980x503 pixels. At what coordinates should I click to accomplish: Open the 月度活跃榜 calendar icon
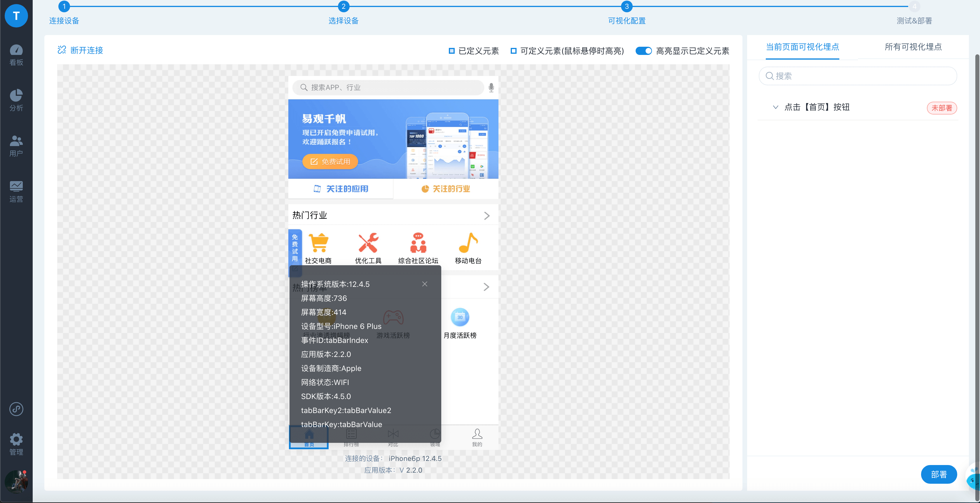[x=460, y=317]
